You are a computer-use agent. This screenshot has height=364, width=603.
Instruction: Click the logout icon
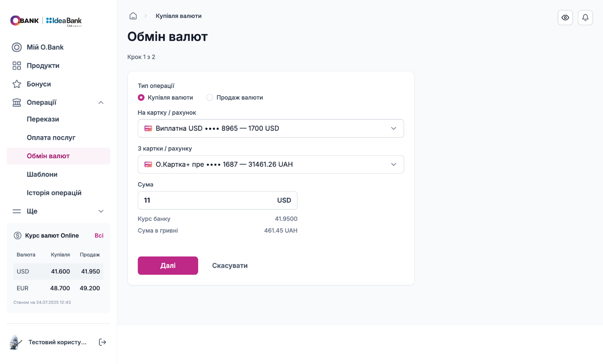103,342
